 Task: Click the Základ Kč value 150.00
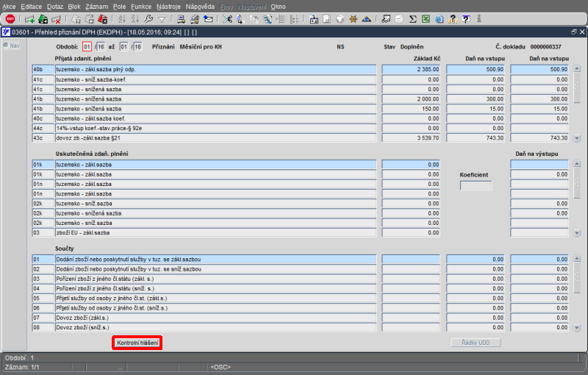coord(411,109)
